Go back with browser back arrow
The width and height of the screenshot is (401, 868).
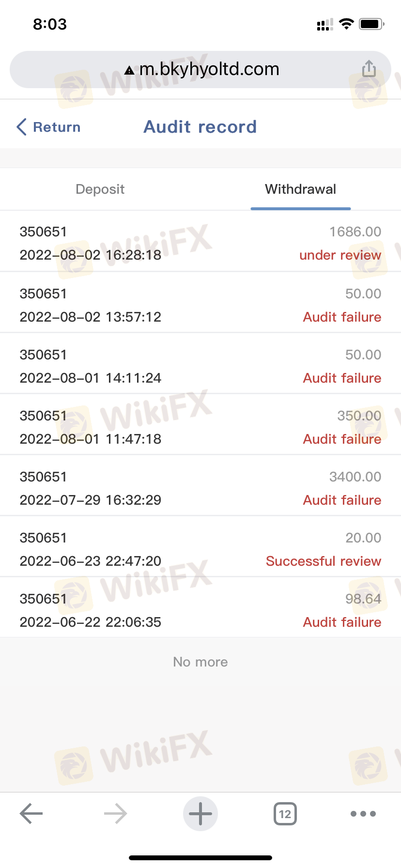(31, 814)
